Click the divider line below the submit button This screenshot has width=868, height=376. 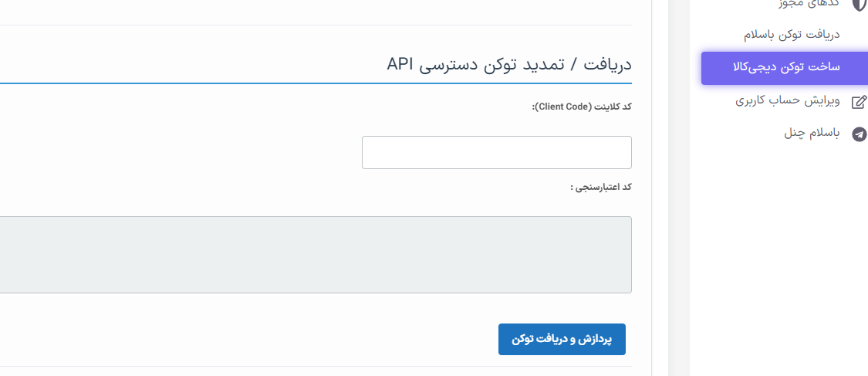[x=316, y=366]
